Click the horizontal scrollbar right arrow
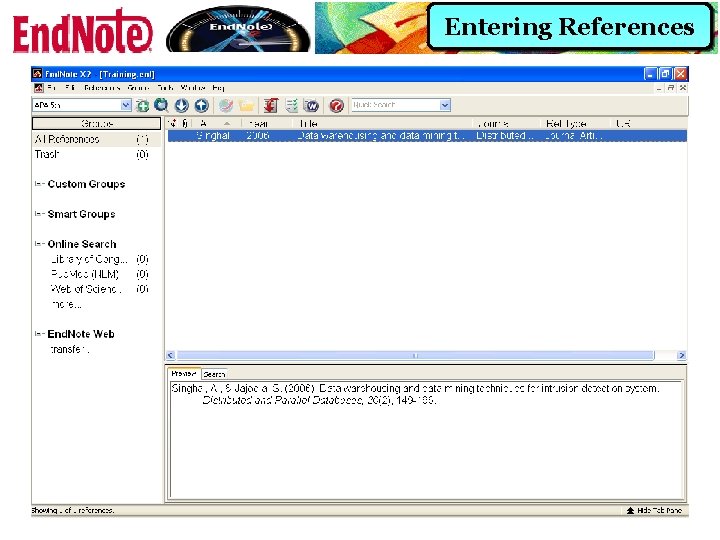Screen dimensions: 720x540 [x=681, y=355]
